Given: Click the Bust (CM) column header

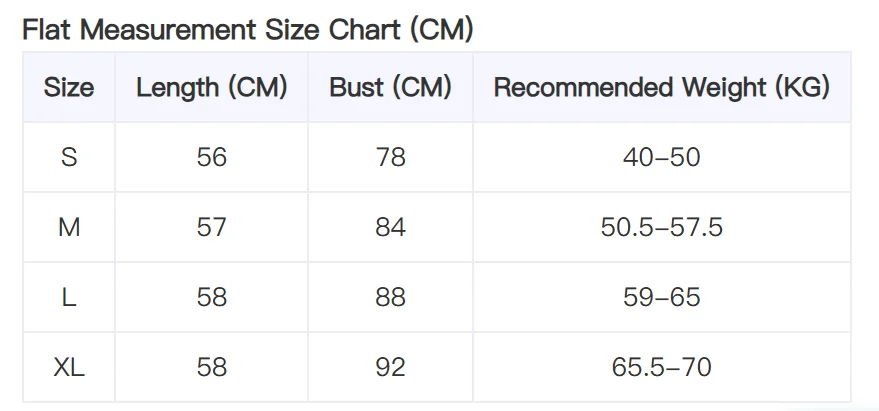Looking at the screenshot, I should point(390,88).
